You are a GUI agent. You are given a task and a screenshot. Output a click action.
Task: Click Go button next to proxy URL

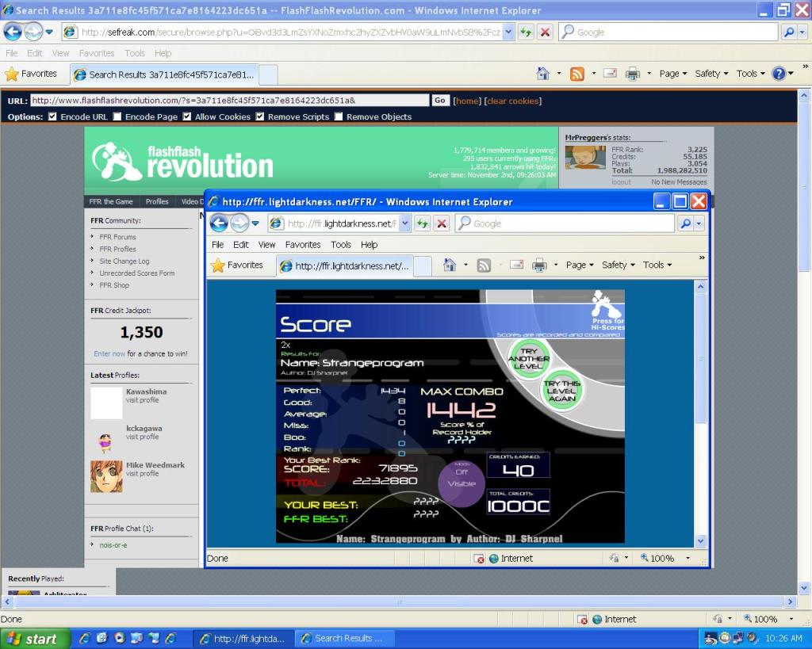[x=439, y=101]
